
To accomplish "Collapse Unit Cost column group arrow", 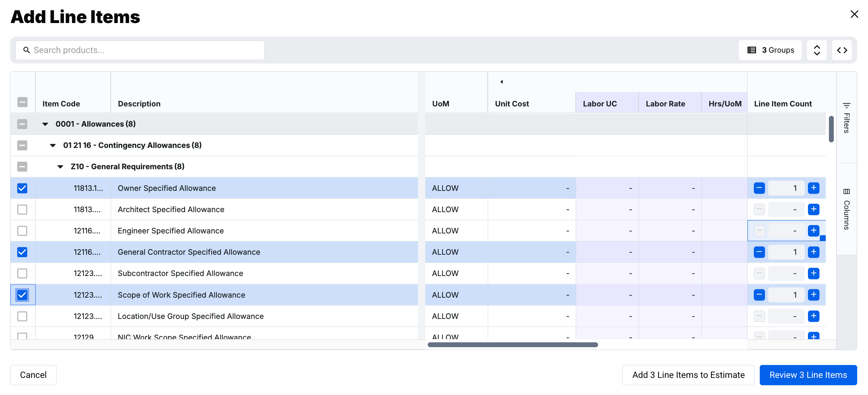I will tap(502, 82).
